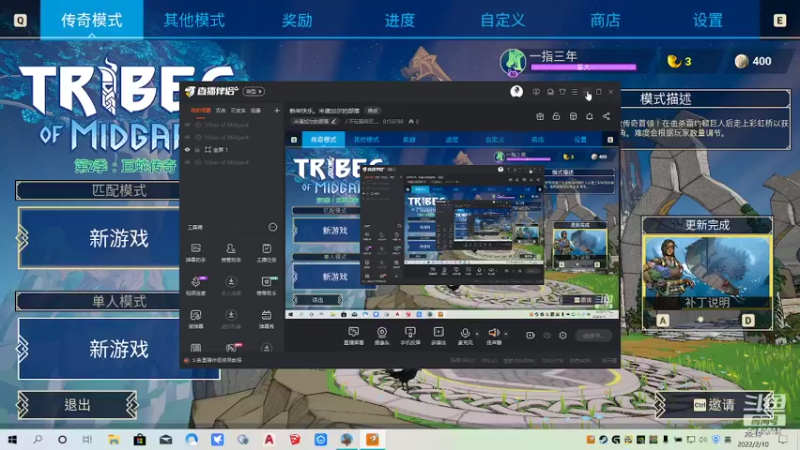Toggle the lock on the 全屏 1 source
The height and width of the screenshot is (450, 800).
(x=197, y=149)
